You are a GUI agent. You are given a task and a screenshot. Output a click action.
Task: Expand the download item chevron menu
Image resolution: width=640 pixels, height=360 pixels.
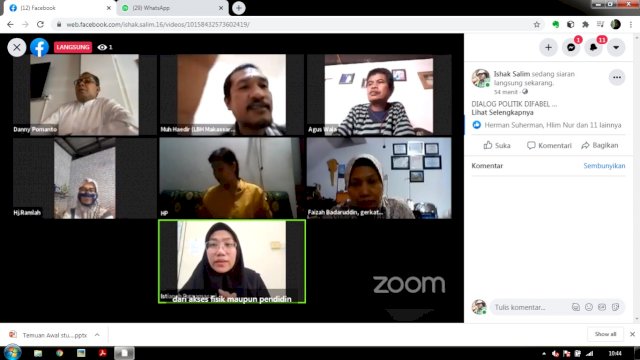(x=97, y=335)
